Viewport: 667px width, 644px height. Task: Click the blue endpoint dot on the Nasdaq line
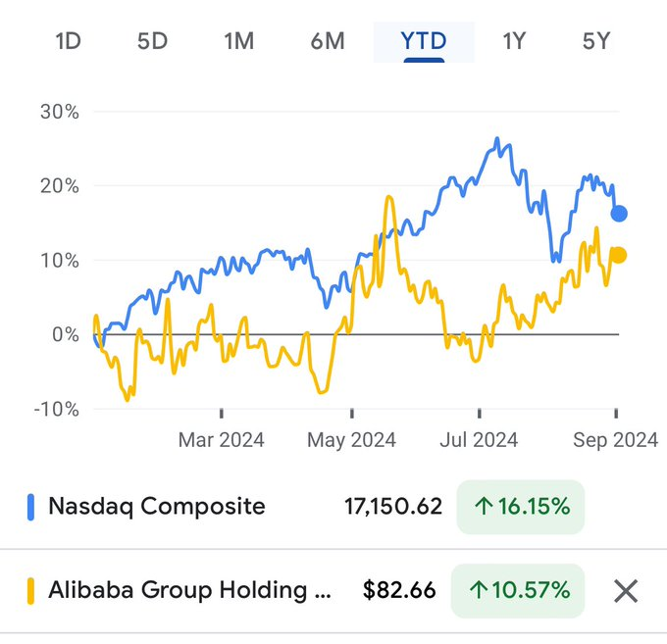pyautogui.click(x=619, y=214)
